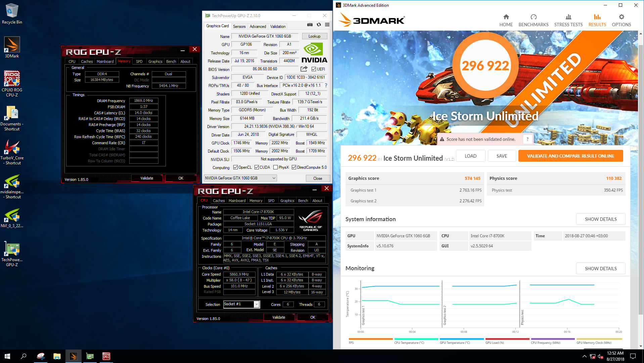This screenshot has height=363, width=644.
Task: Open the Windows Start menu
Action: click(7, 356)
